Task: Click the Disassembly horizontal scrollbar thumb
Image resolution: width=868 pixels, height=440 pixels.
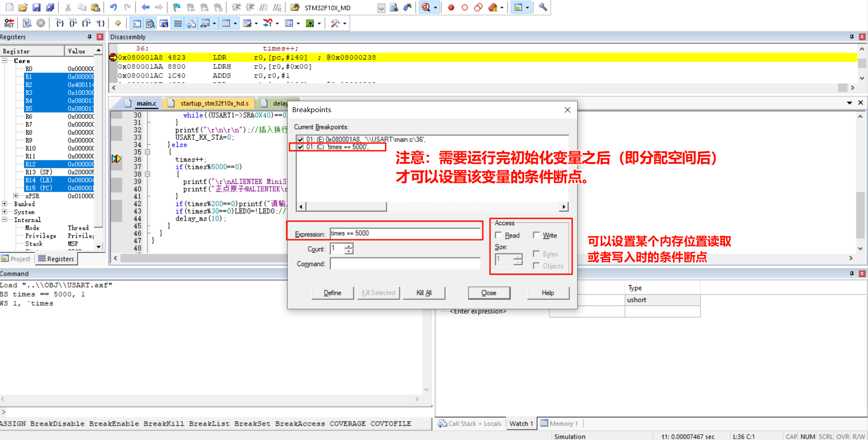Action: point(842,88)
